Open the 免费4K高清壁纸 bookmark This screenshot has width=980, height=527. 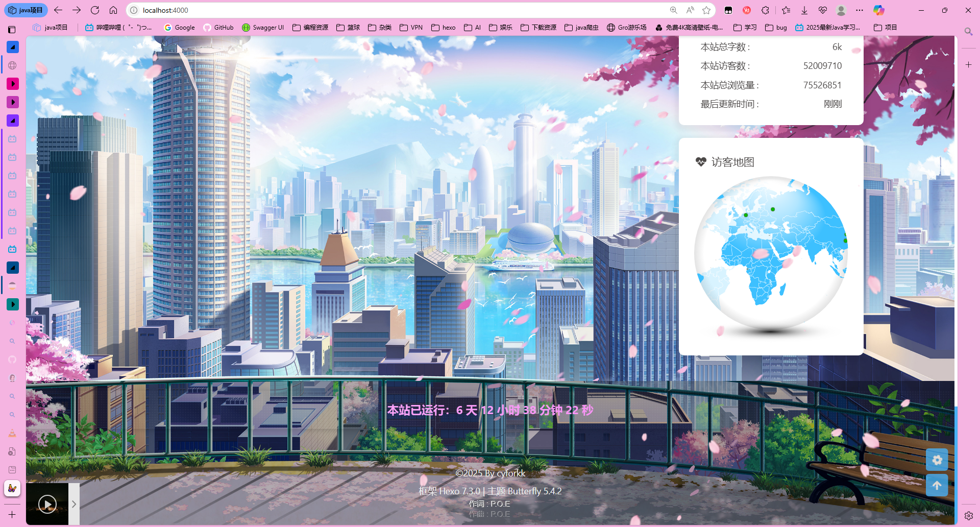click(689, 28)
